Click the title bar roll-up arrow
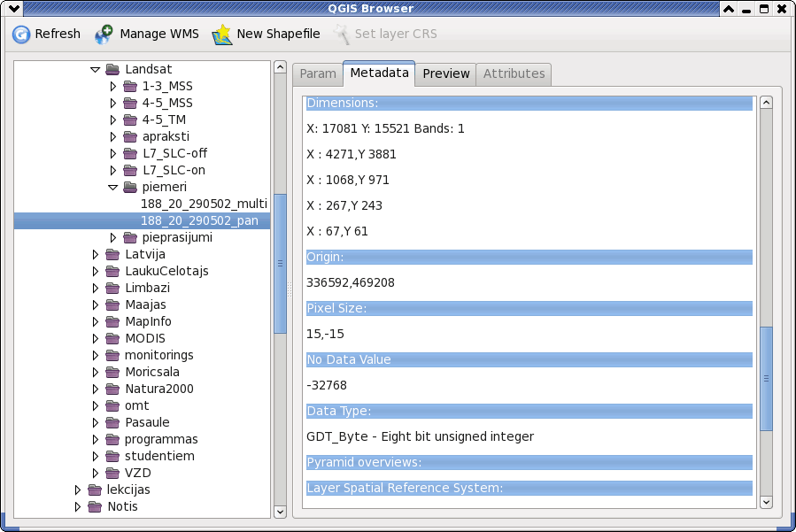Screen dimensions: 796x532 pos(729,9)
